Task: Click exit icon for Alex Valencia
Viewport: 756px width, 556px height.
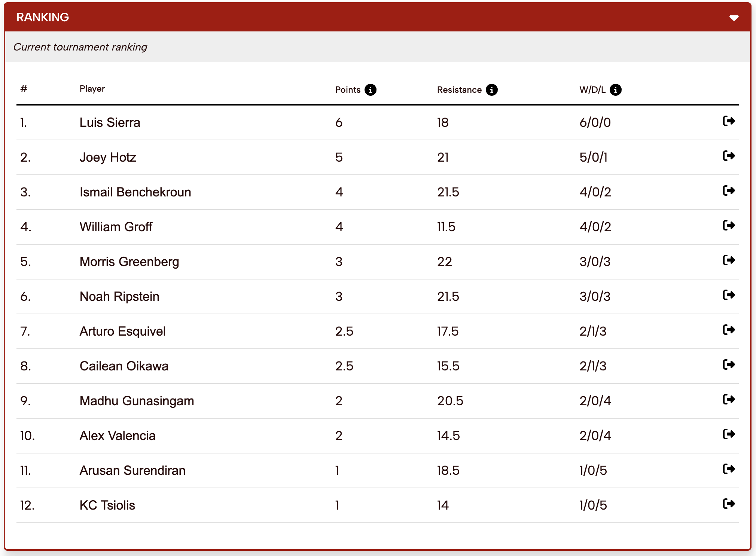Action: click(729, 434)
